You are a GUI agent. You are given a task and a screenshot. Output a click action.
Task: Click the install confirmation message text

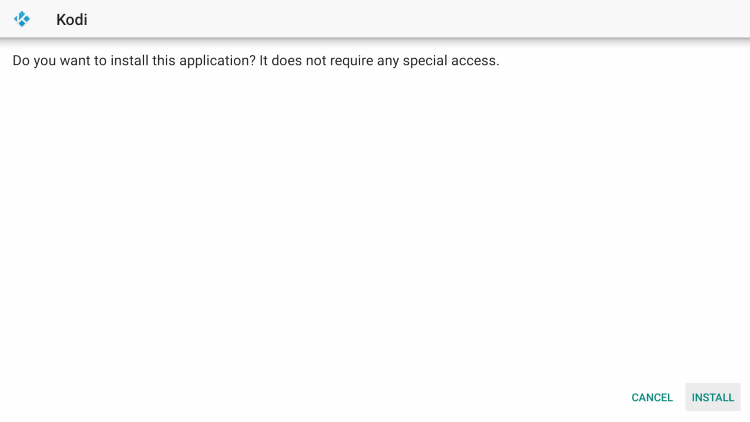point(256,61)
